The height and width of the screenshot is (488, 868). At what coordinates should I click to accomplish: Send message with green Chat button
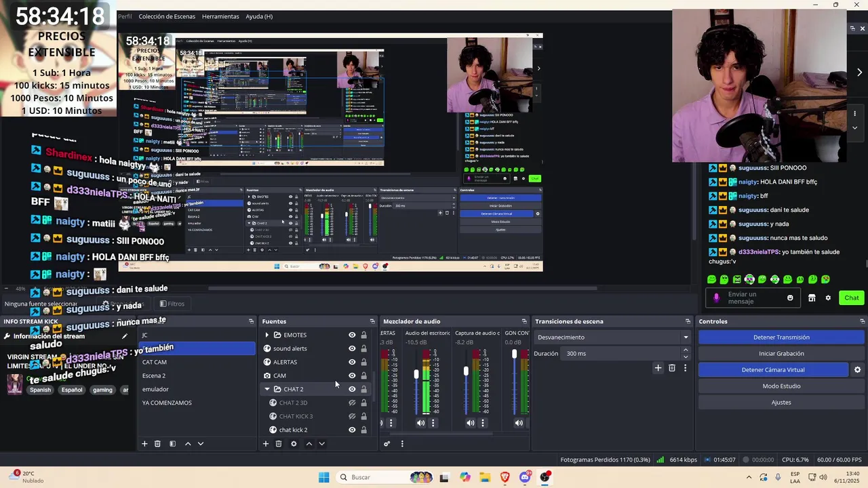click(852, 298)
